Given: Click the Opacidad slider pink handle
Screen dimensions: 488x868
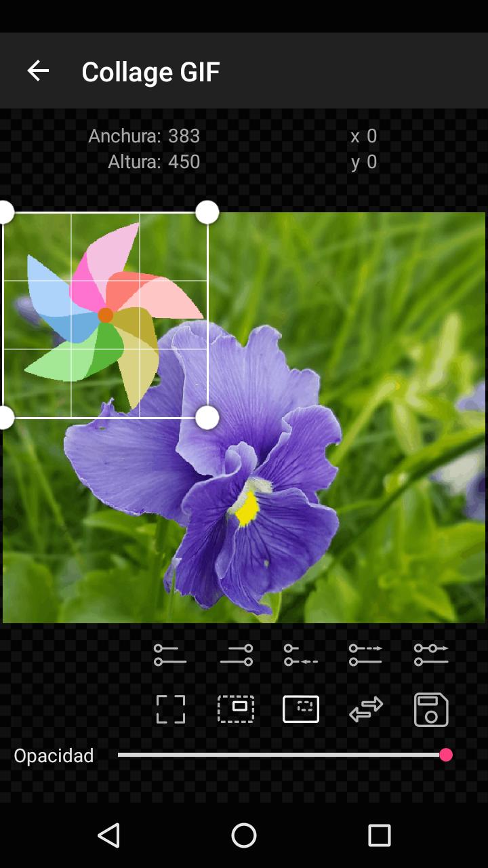Looking at the screenshot, I should click(445, 755).
